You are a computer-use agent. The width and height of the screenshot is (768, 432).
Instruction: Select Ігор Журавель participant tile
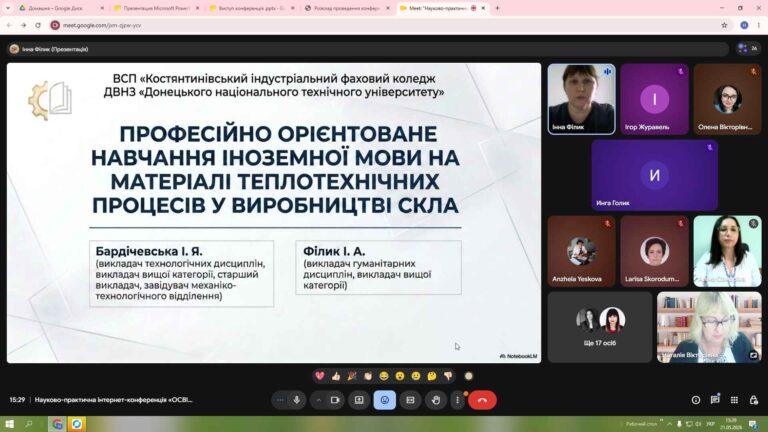[654, 99]
